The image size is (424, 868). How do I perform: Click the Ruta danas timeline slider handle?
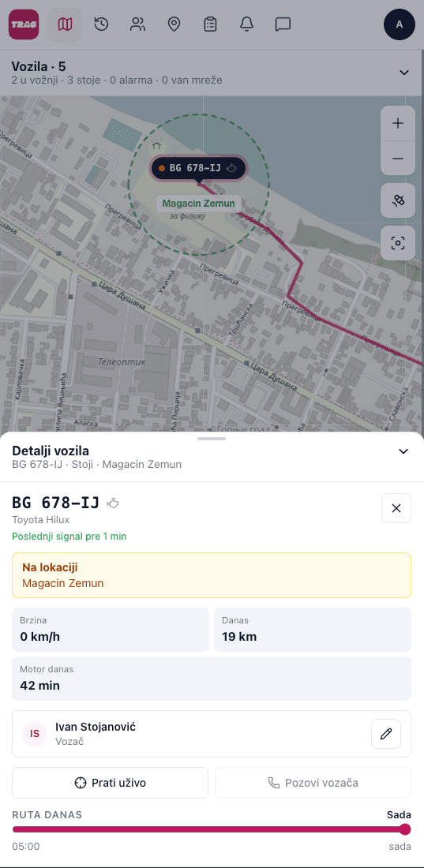[405, 829]
